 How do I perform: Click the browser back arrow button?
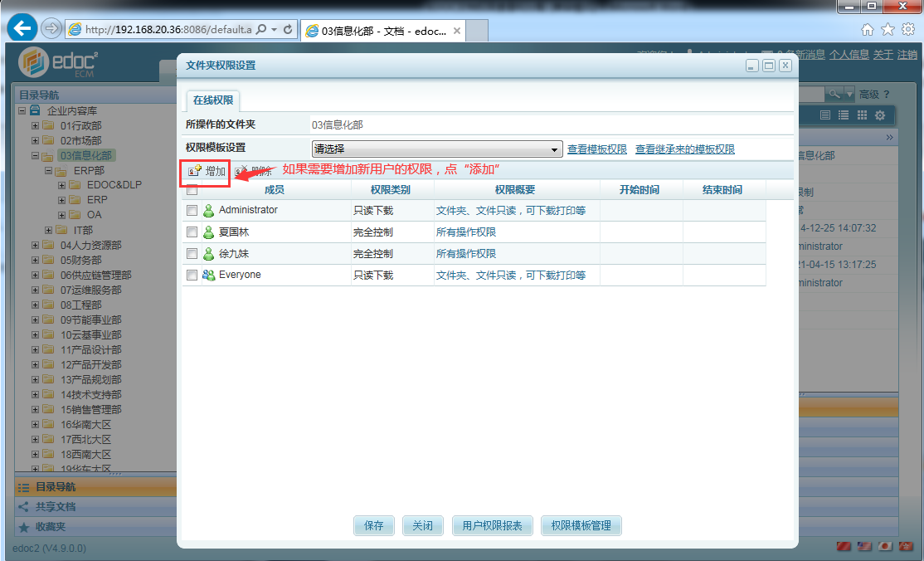(x=22, y=28)
